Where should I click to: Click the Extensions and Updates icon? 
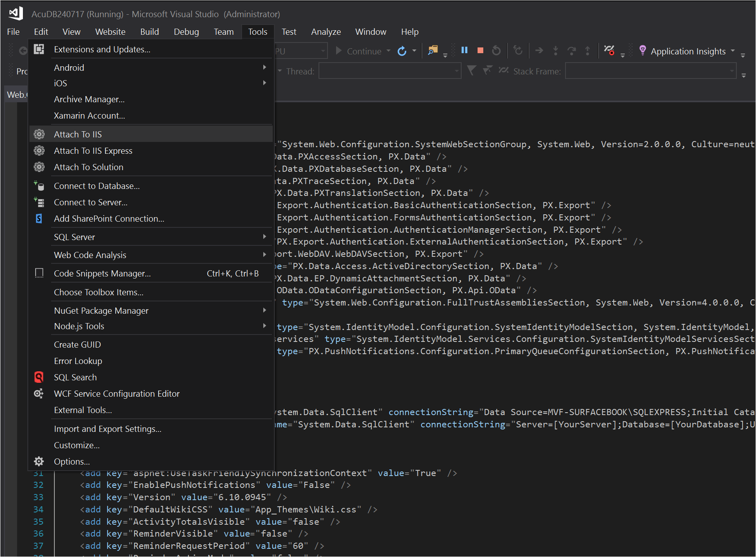click(39, 49)
